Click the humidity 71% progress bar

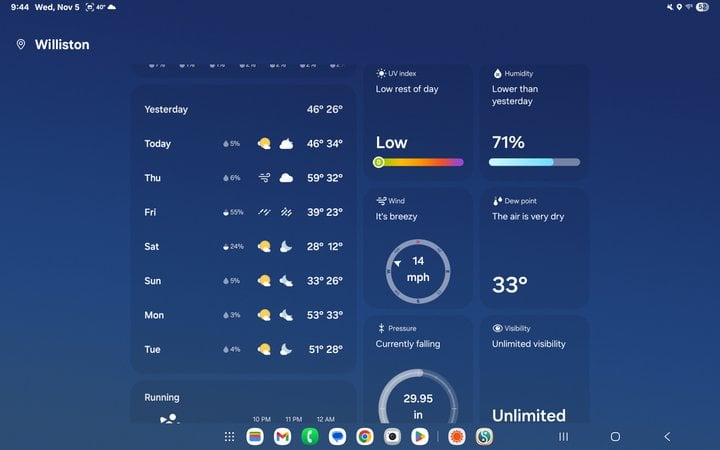534,162
